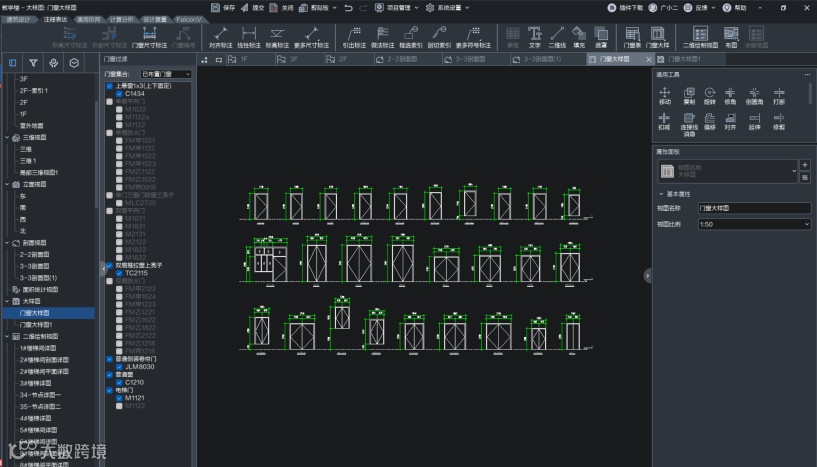Open the 门窗集合 dropdown
The image size is (817, 467).
point(166,74)
